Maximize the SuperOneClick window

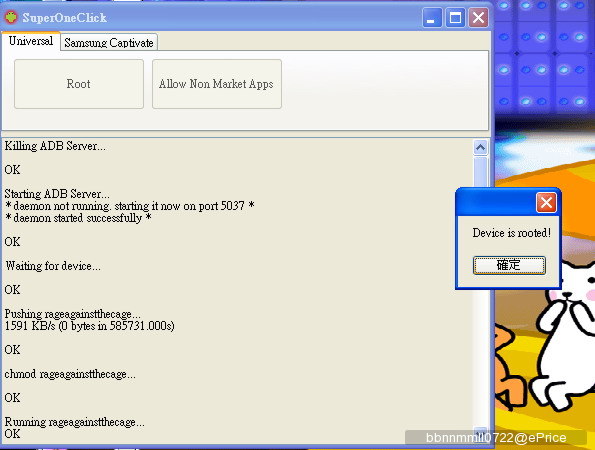(x=455, y=17)
